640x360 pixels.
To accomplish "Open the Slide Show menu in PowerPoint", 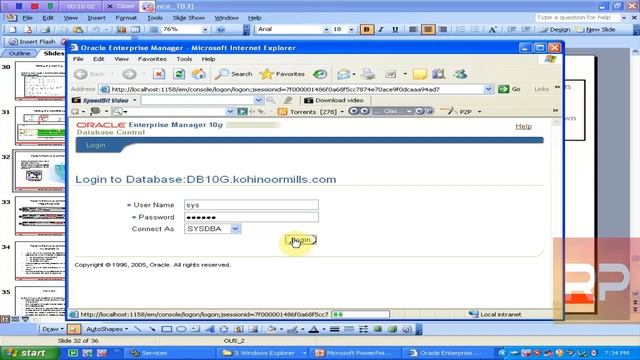I will 189,18.
